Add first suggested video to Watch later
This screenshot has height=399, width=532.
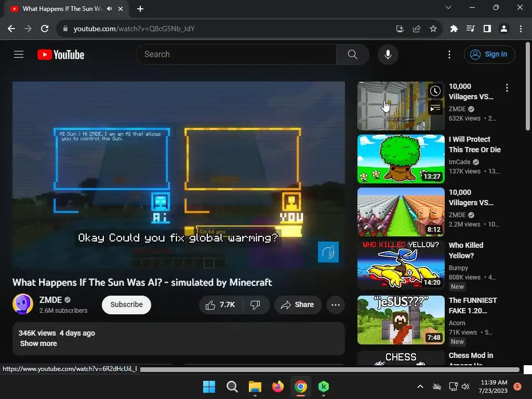[435, 91]
